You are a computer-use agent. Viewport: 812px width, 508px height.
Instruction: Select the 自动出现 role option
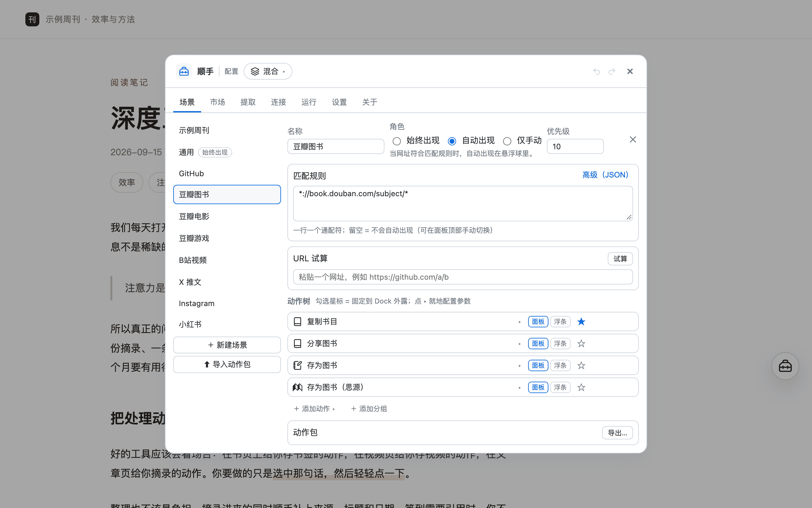pyautogui.click(x=452, y=141)
